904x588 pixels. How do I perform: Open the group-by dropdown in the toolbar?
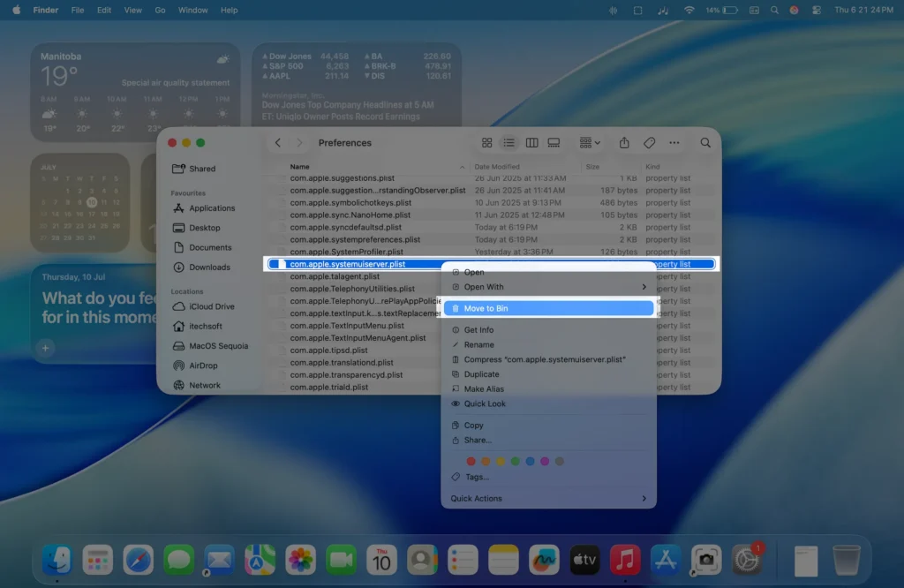pos(587,142)
